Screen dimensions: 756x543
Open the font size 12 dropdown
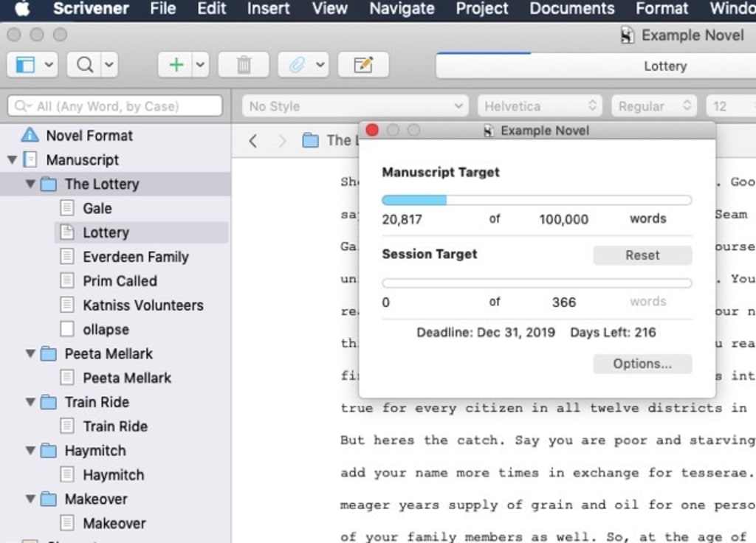point(731,106)
